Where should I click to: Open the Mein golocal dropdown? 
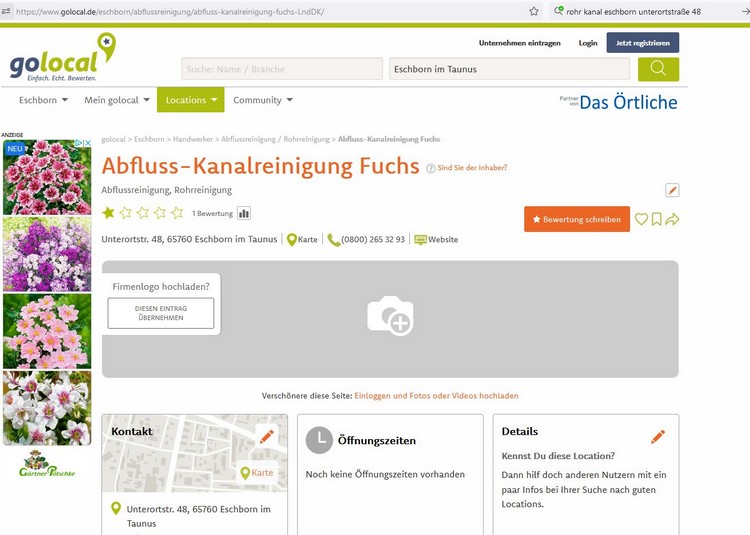(117, 100)
